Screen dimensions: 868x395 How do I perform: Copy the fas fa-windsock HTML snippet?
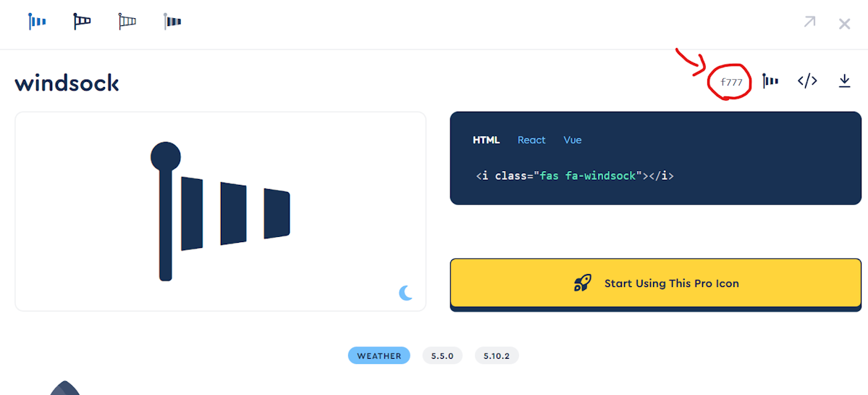(575, 176)
